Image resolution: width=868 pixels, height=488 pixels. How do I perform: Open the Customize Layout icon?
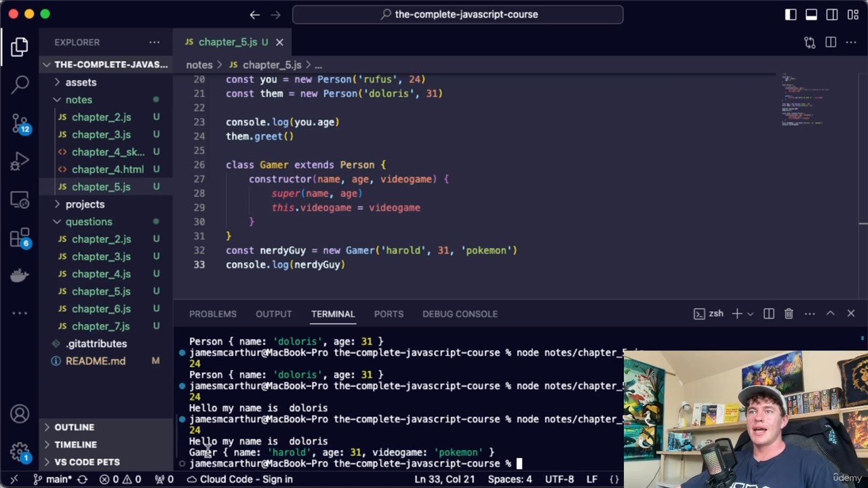tap(852, 14)
